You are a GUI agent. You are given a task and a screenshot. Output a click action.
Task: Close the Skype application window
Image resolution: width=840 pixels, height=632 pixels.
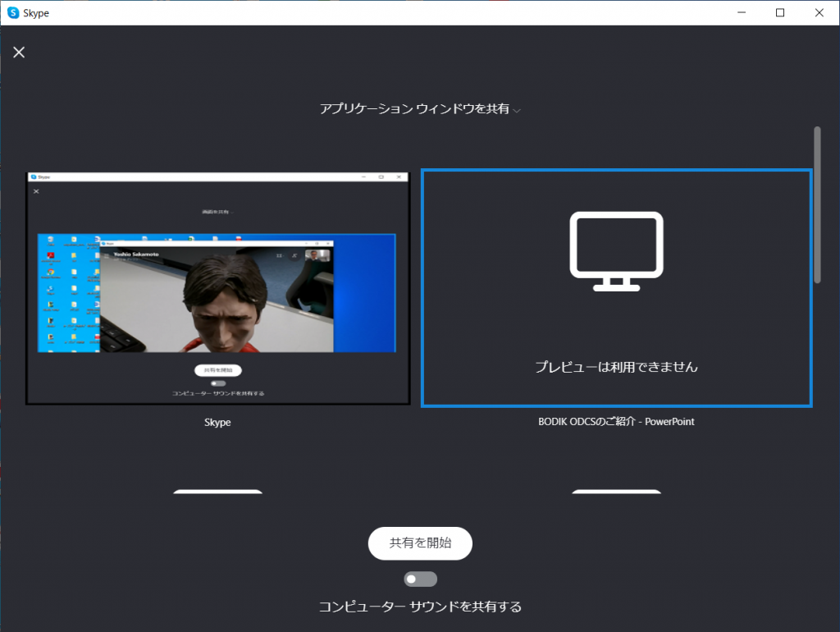click(819, 12)
